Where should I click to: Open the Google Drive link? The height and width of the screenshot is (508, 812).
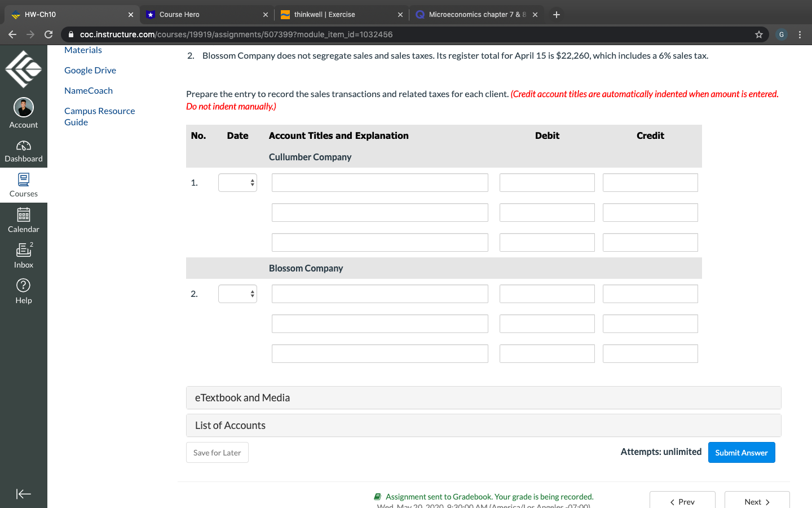coord(90,70)
